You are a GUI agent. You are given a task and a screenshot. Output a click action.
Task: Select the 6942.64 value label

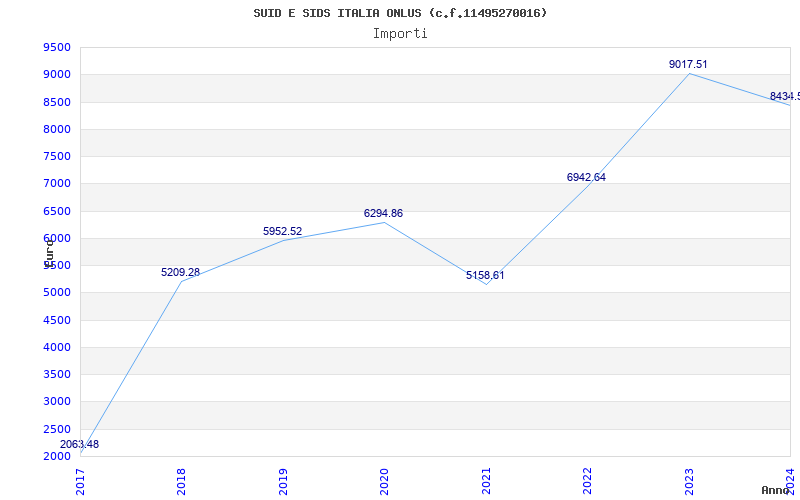point(586,178)
